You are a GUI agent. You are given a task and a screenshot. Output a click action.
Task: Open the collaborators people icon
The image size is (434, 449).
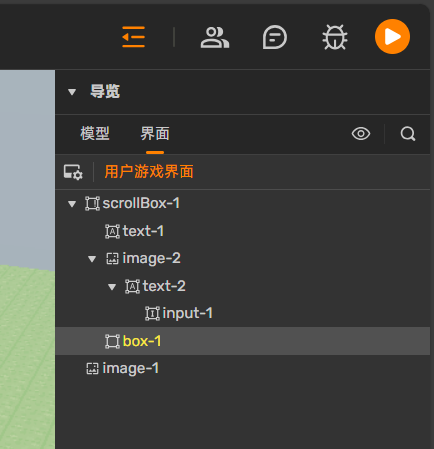(x=215, y=37)
